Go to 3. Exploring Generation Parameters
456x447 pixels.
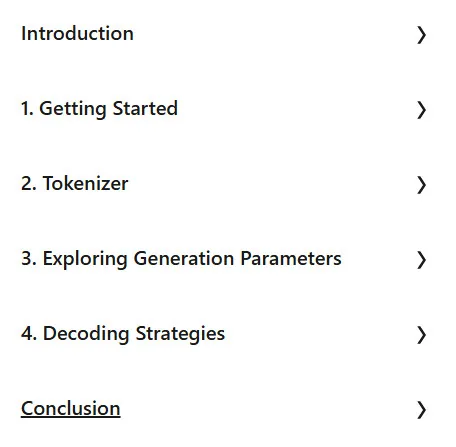click(x=181, y=259)
